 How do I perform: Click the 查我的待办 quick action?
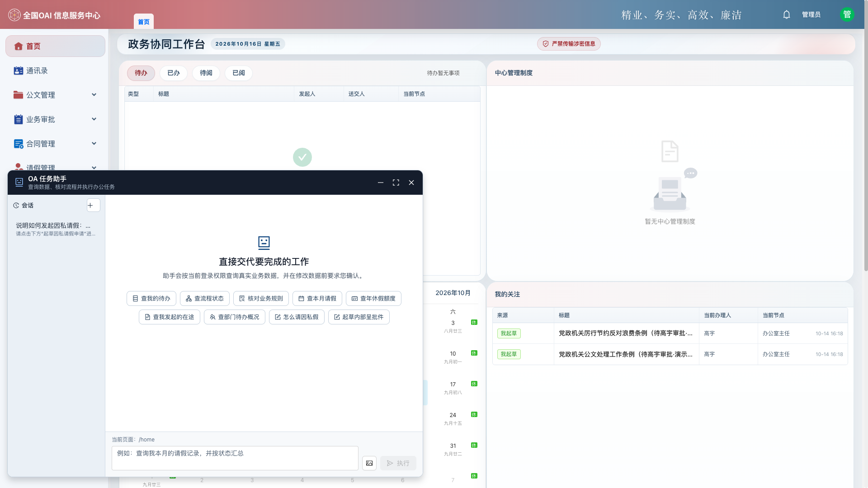point(151,299)
